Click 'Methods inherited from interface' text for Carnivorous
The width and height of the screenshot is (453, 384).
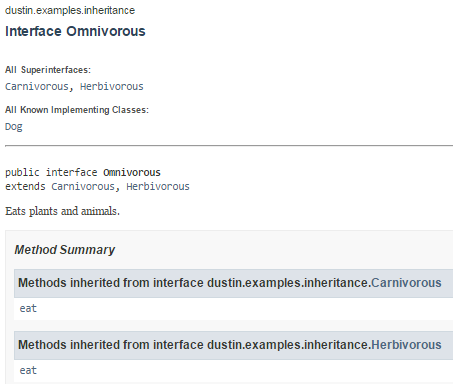[x=110, y=283]
